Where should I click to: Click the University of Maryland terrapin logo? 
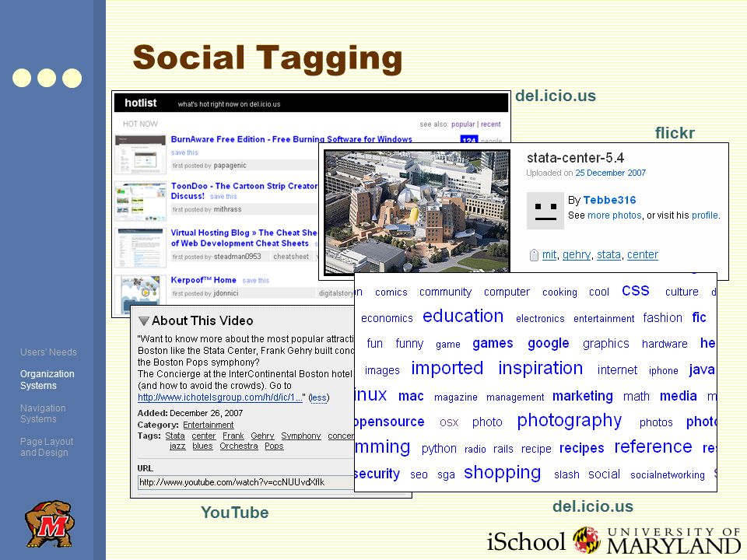coord(50,523)
